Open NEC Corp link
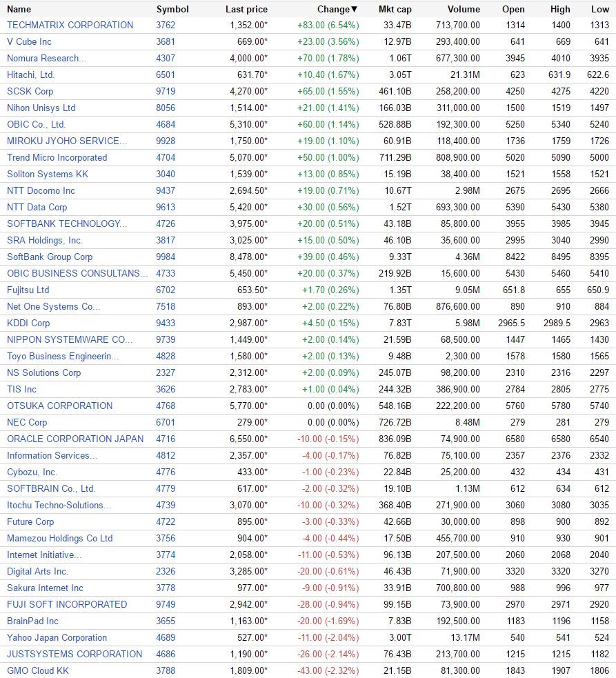 pyautogui.click(x=27, y=422)
